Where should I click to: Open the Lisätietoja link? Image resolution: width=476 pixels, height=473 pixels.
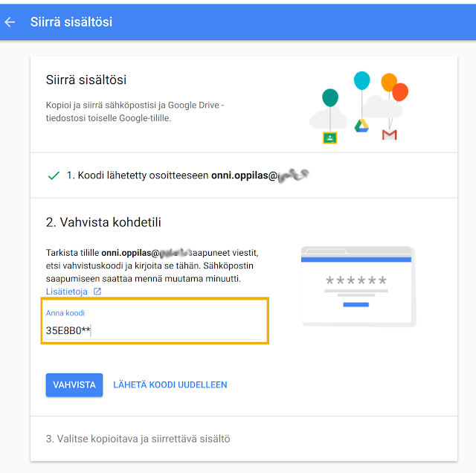[68, 292]
